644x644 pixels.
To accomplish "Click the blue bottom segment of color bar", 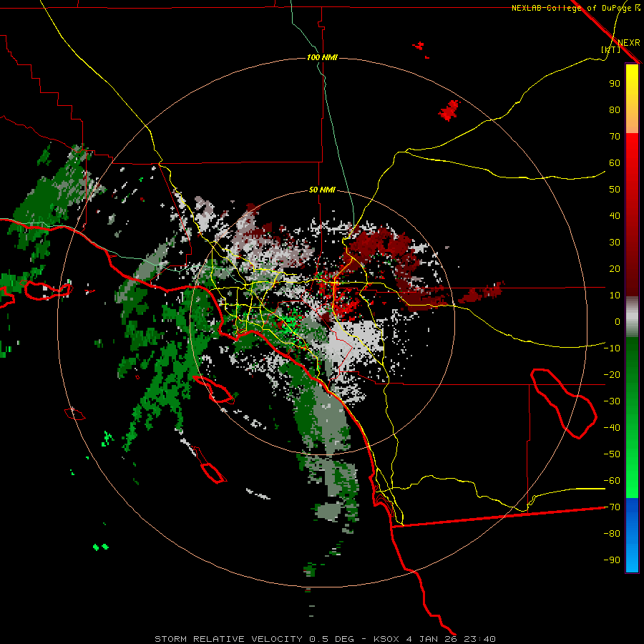I will (x=632, y=535).
